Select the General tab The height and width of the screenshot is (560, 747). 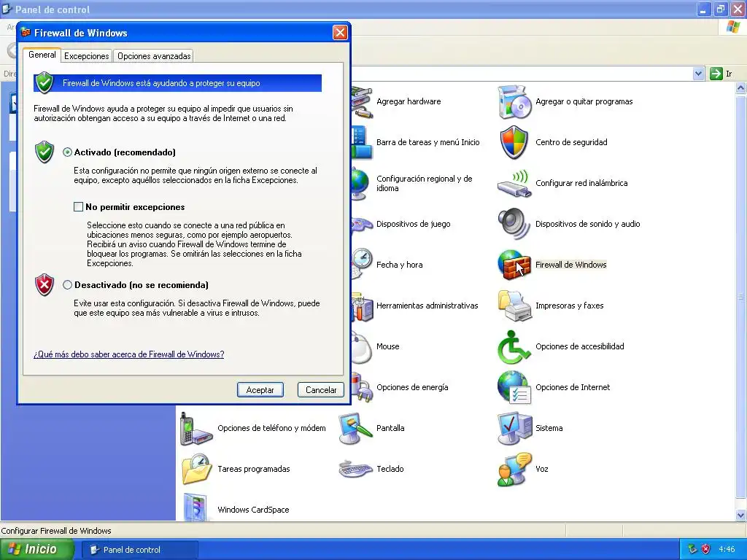coord(42,55)
